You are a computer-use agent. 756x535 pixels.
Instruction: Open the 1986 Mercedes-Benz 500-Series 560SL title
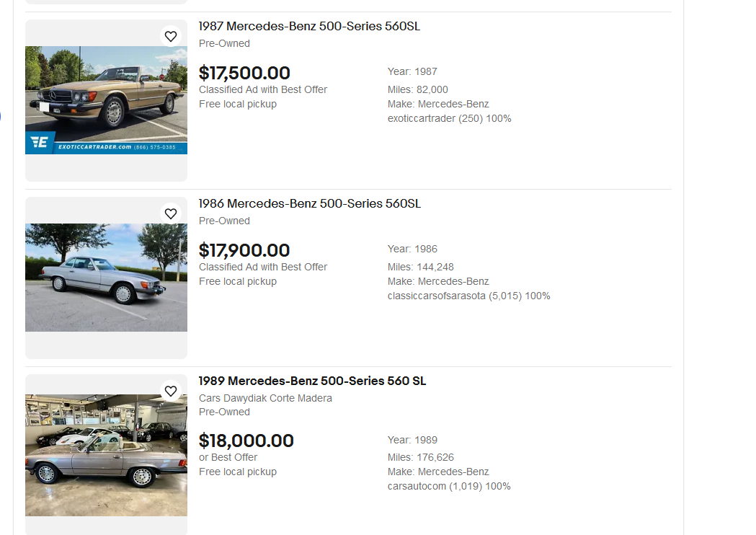pos(309,204)
